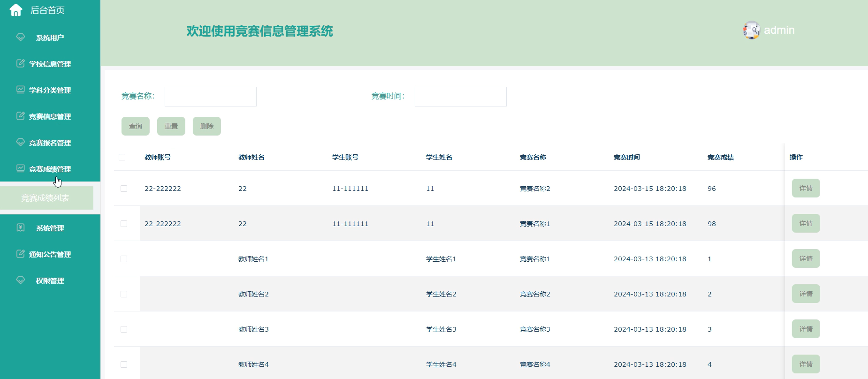Viewport: 868px width, 379px height.
Task: Click the 查询 button
Action: (x=136, y=126)
